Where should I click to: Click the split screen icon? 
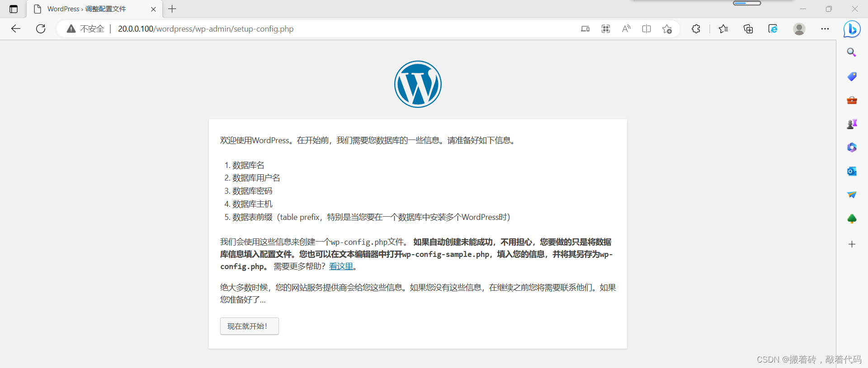coord(646,29)
